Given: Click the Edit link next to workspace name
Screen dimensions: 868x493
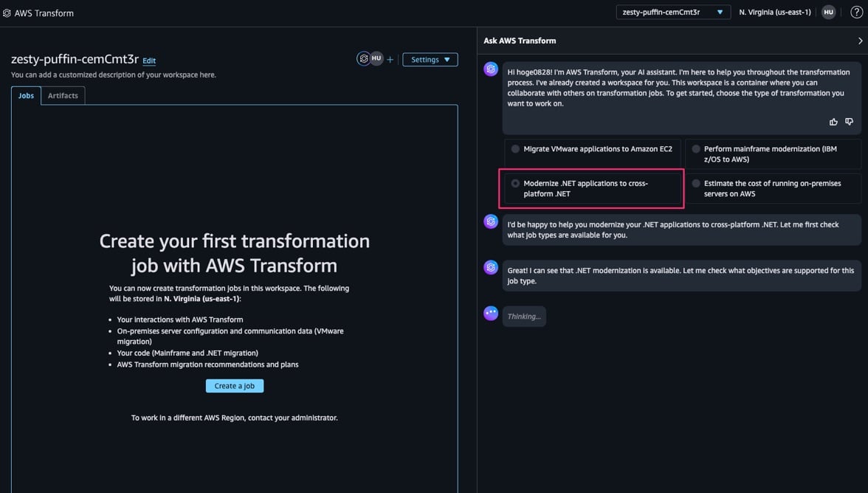Looking at the screenshot, I should [149, 61].
